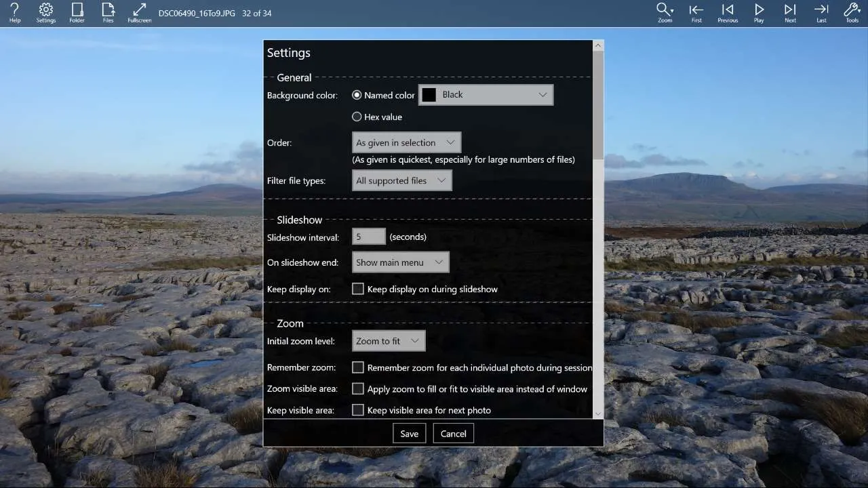Open the Help panel

point(14,12)
